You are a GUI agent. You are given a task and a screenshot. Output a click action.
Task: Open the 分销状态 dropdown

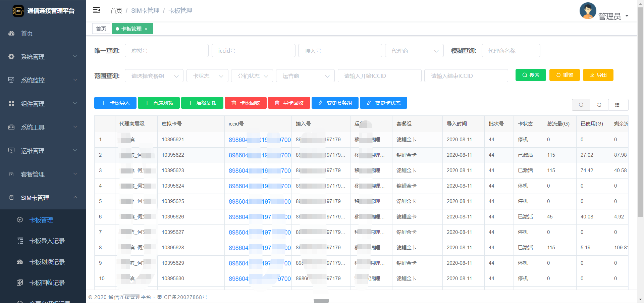[x=252, y=76]
